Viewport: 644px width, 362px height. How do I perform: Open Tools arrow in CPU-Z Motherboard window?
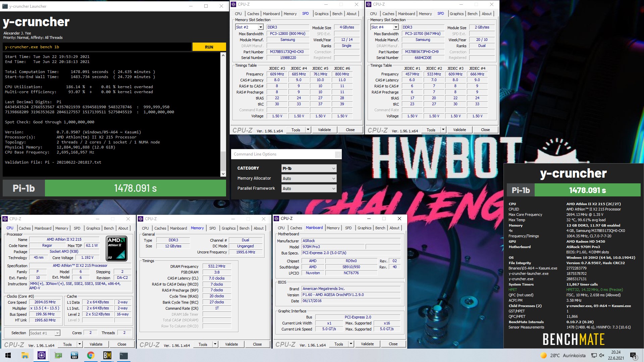pos(351,344)
